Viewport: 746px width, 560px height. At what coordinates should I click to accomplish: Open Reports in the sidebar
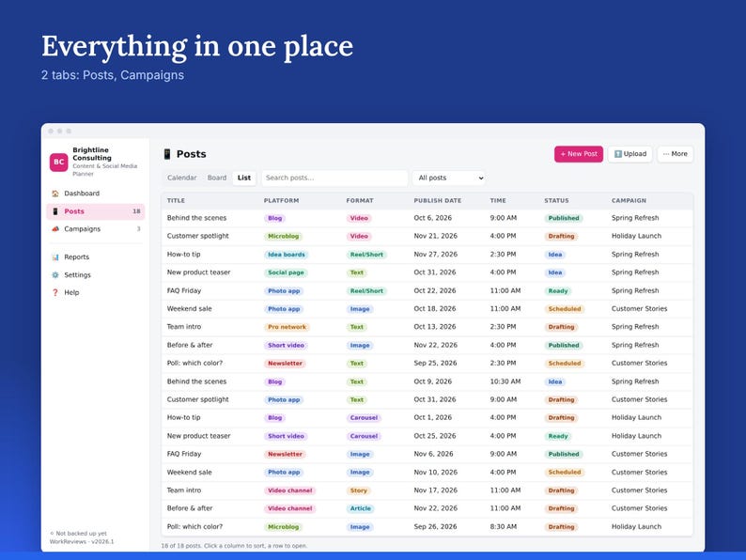click(96, 257)
